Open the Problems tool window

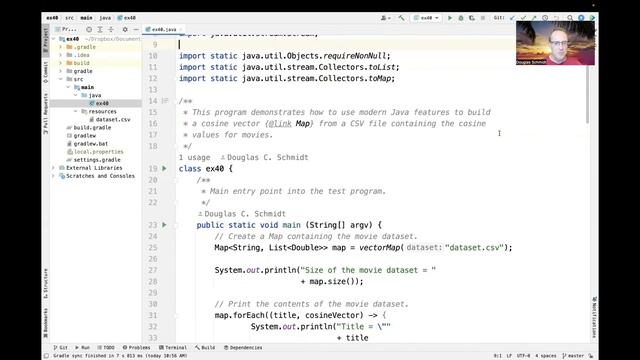(136, 348)
